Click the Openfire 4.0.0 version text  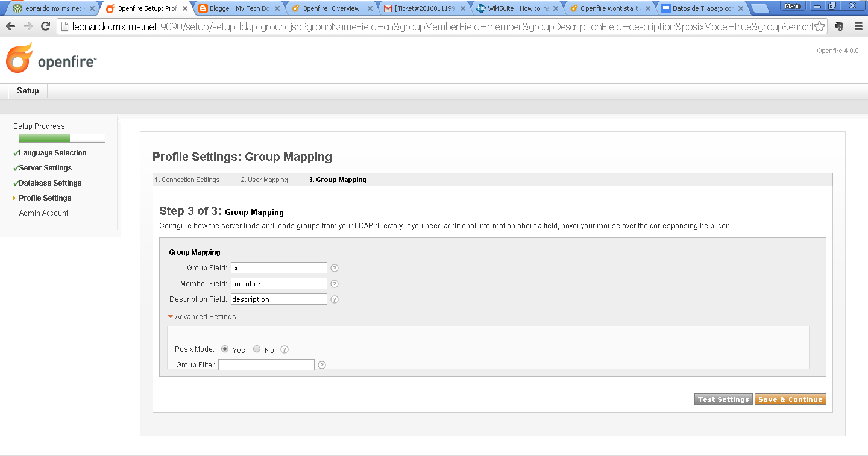[x=837, y=51]
